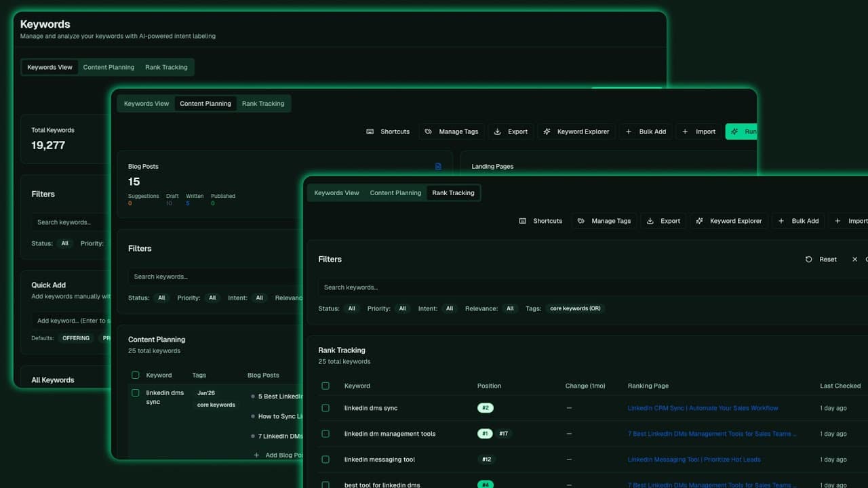Viewport: 868px width, 488px height.
Task: Click Bulk Add in Rank Tracking window
Action: click(798, 221)
